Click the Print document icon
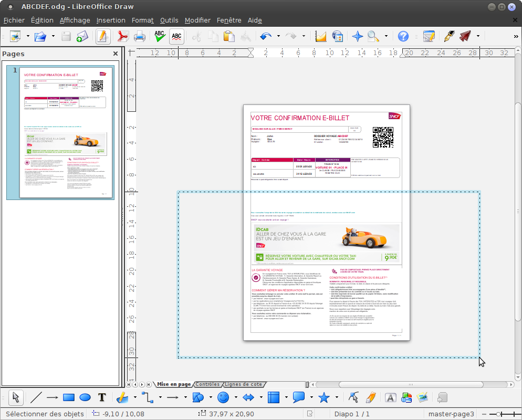Screen dimensions: 522x420 point(140,36)
